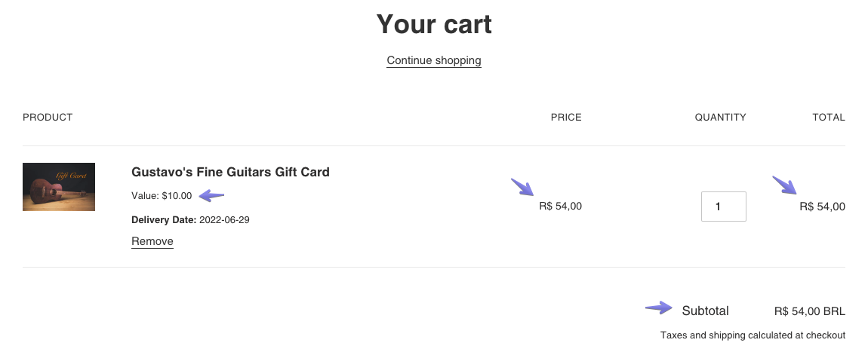Click the Value: $10.00 text
Image resolution: width=868 pixels, height=352 pixels.
162,196
